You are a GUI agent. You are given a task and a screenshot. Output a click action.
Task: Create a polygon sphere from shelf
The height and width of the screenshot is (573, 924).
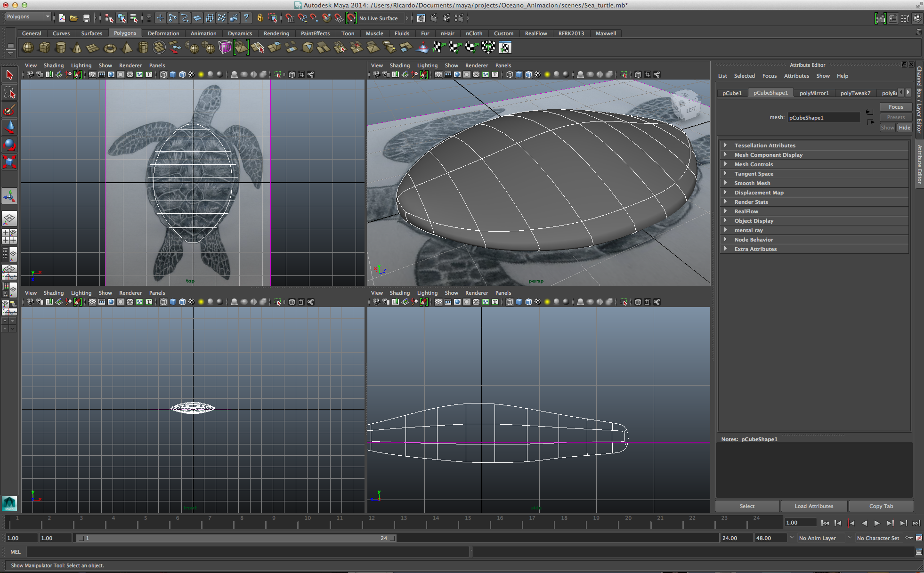[x=28, y=48]
